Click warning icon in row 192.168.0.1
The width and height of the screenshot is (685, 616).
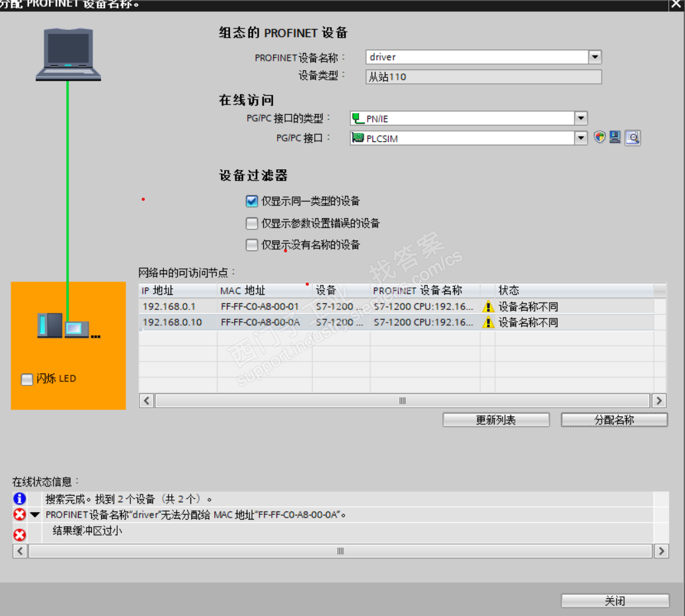coord(488,307)
